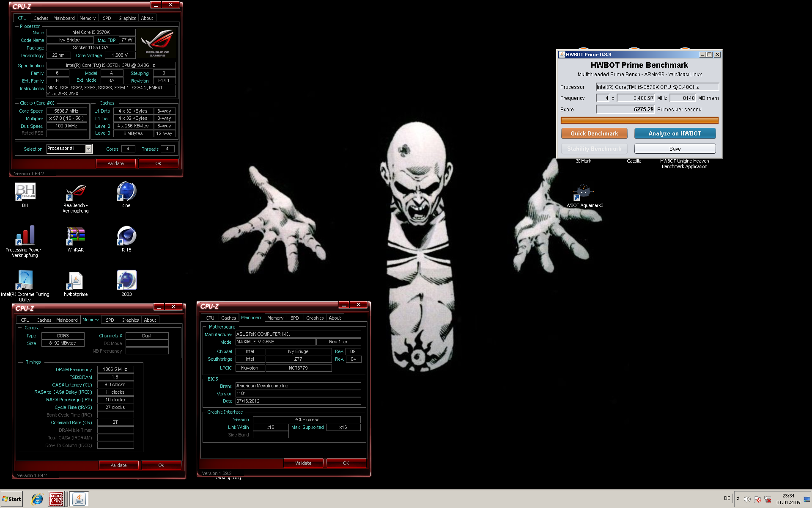Open the Processor #1 selection dropdown

point(88,149)
